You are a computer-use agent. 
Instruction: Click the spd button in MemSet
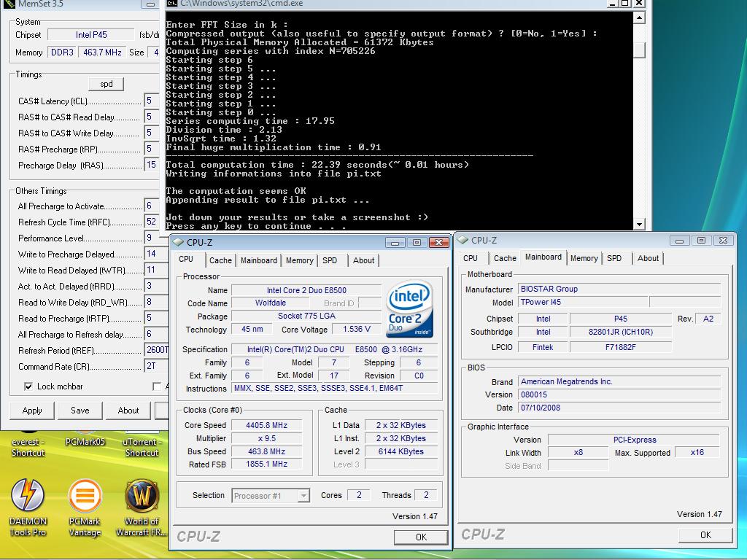tap(107, 84)
